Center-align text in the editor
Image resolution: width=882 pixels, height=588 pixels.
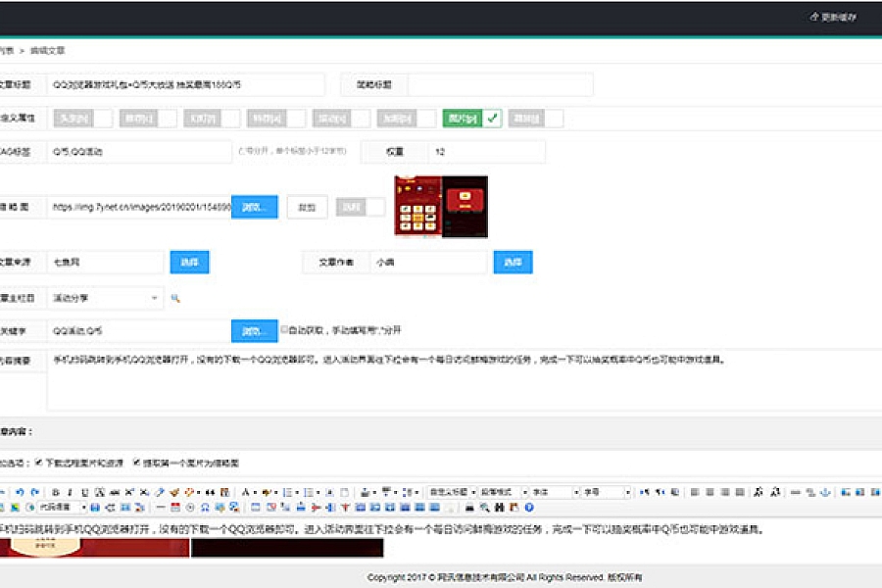710,492
